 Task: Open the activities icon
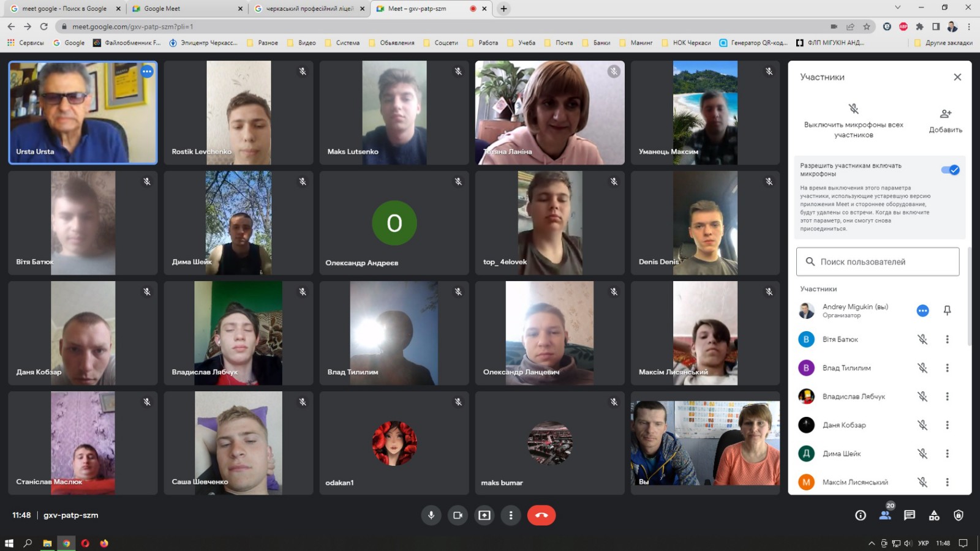(934, 515)
